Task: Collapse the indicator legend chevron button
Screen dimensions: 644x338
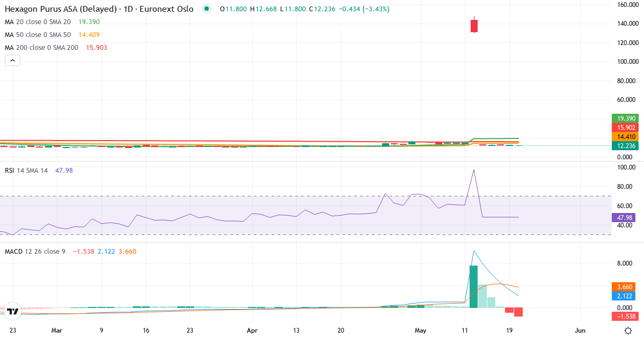Action: (12, 61)
